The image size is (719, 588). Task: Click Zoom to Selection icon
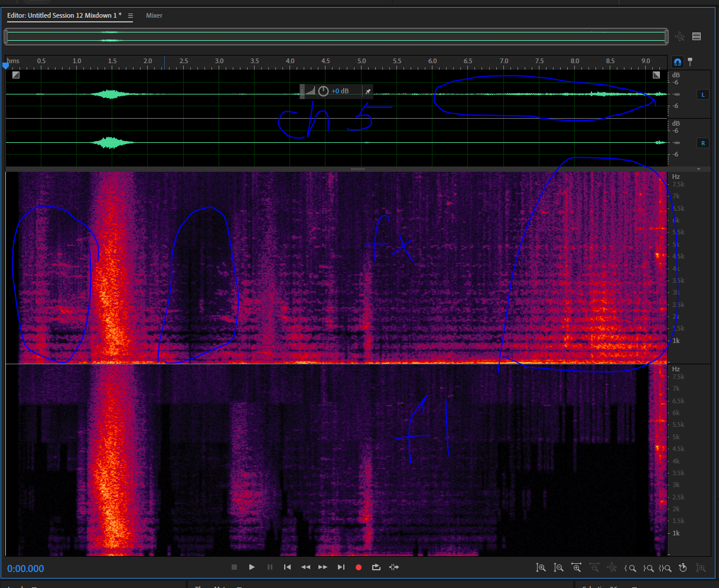pyautogui.click(x=666, y=568)
